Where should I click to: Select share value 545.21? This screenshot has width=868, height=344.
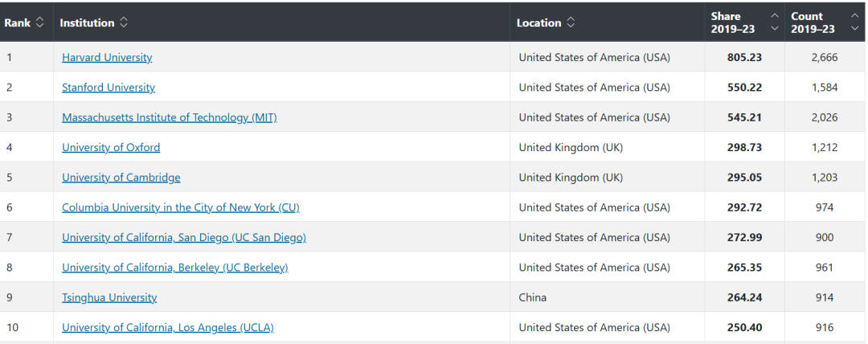(744, 117)
